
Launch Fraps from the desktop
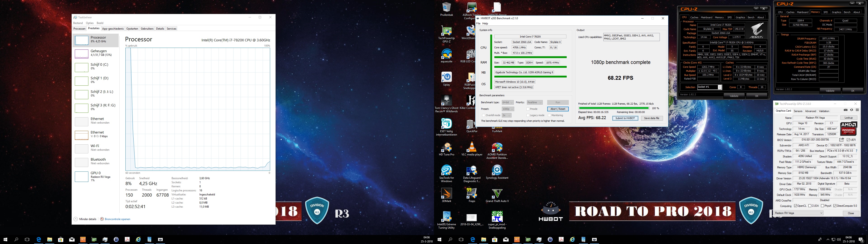[x=472, y=195]
